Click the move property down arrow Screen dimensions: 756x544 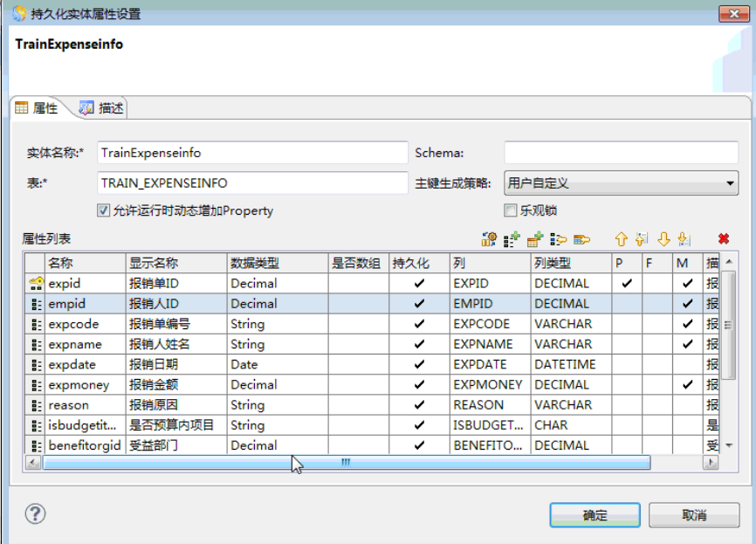[663, 238]
